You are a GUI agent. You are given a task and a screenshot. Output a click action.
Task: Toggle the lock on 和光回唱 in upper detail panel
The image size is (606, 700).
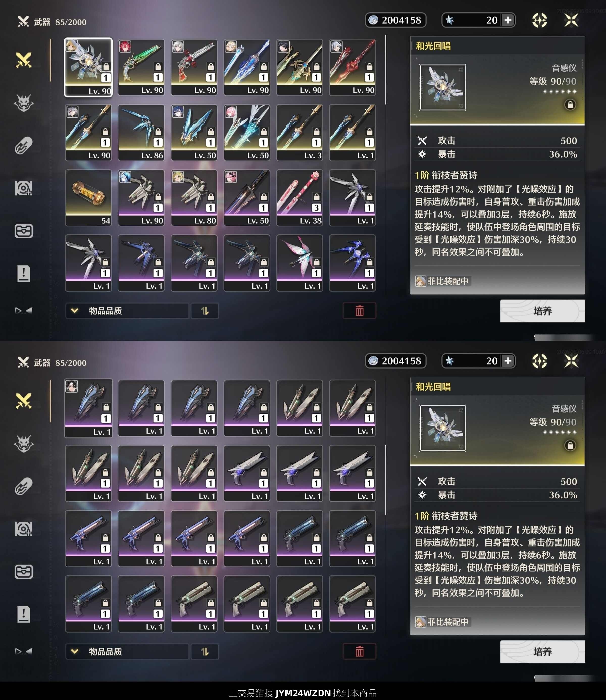(x=570, y=105)
